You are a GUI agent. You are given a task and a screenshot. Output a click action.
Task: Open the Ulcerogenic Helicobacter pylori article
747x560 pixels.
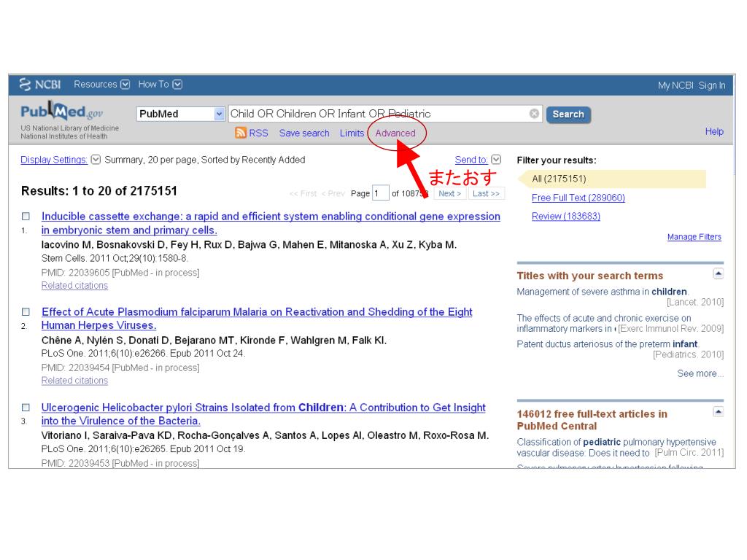pos(263,414)
